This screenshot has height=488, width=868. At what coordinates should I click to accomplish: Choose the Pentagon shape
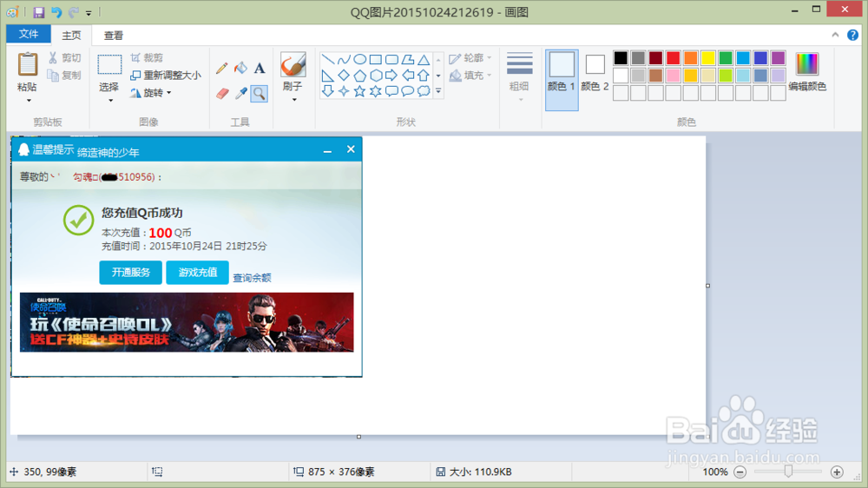click(360, 76)
